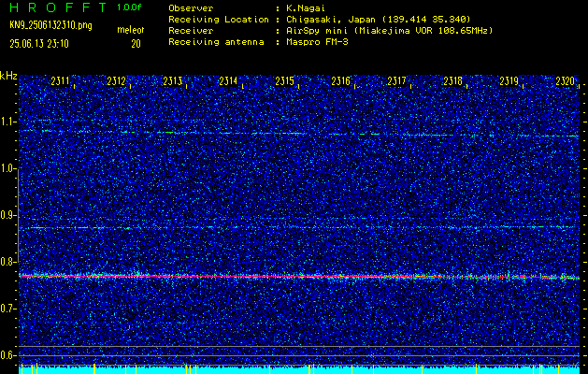This screenshot has width=588, height=374.
Task: Click the 2315 time marker
Action: tap(284, 81)
